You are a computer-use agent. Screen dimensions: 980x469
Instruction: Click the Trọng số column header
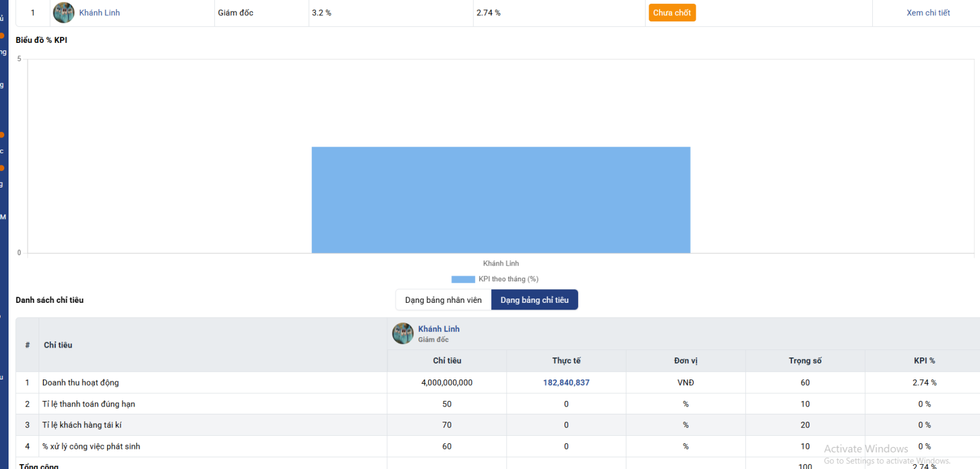(805, 361)
